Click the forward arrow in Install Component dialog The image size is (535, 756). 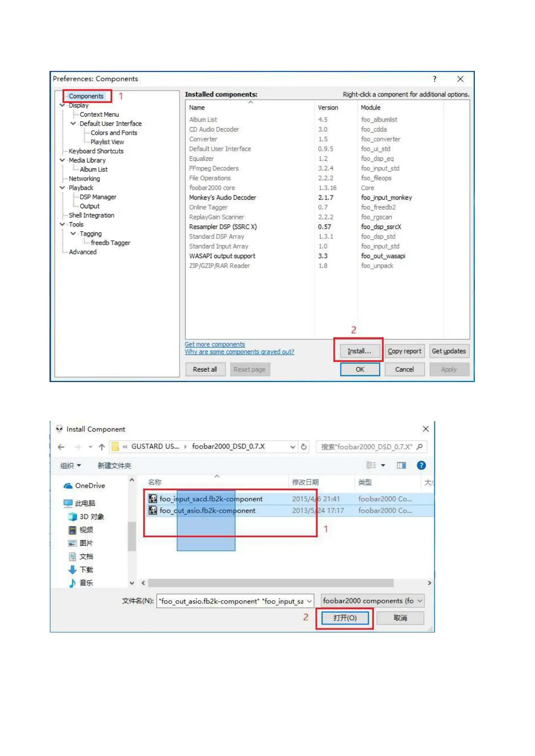click(77, 447)
